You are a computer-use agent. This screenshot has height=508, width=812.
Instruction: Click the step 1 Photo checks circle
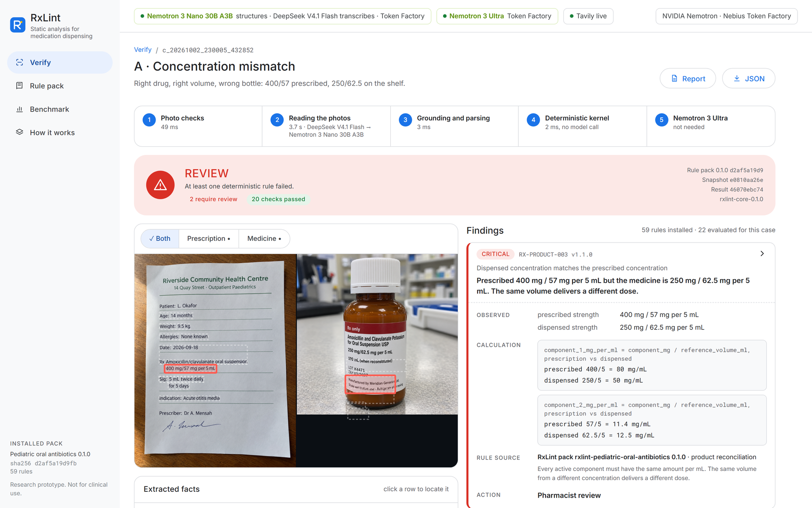[x=149, y=120]
